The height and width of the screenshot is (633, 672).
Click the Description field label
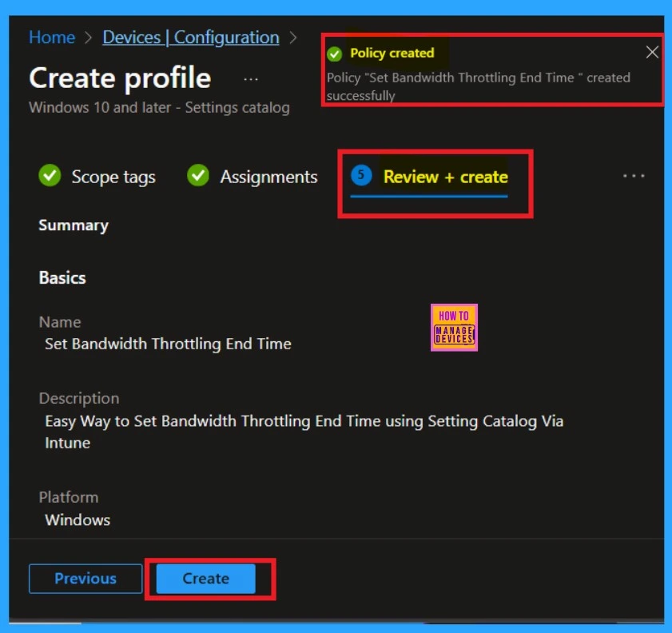(x=79, y=399)
